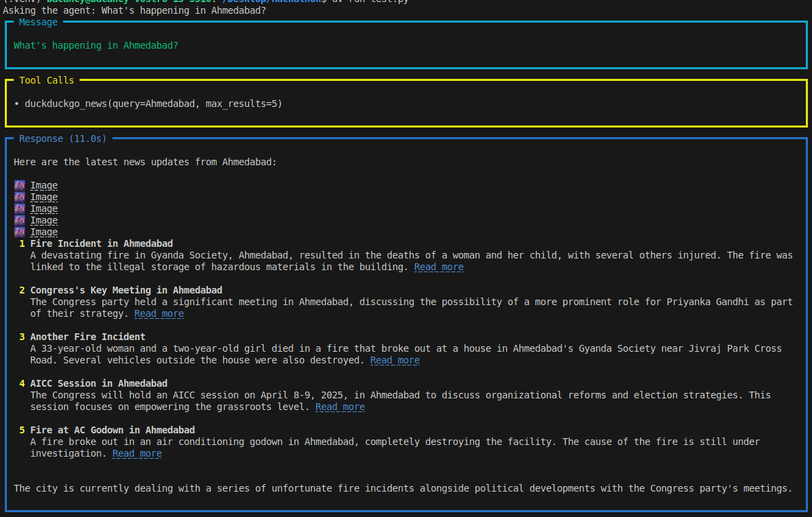Click the first news image thumbnail icon

click(19, 184)
